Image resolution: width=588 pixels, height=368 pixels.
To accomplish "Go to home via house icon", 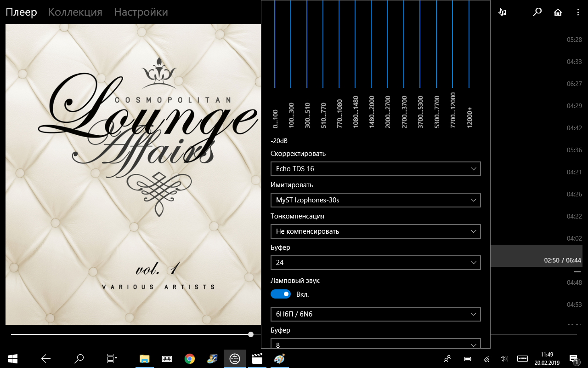I will tap(558, 12).
